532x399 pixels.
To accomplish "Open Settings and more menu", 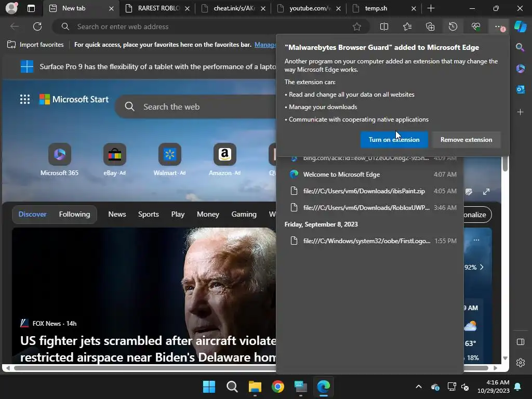I will tap(498, 26).
